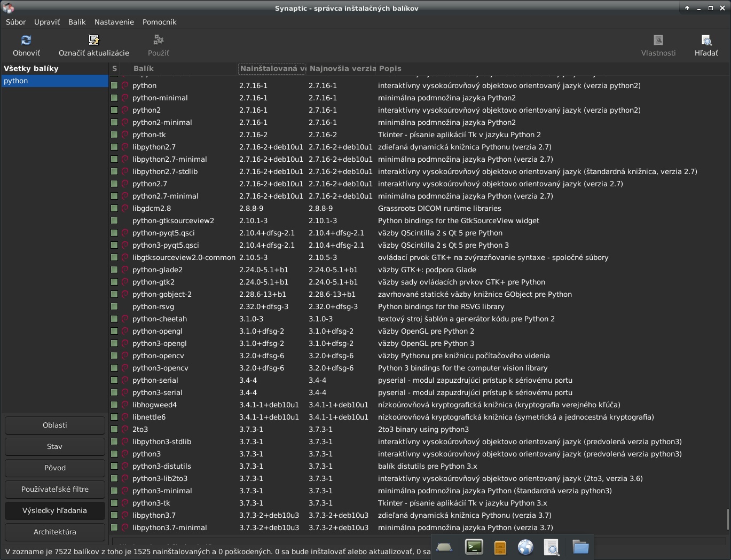731x560 pixels.
Task: Click the Debian swirl icon beside python-tk
Action: (125, 135)
